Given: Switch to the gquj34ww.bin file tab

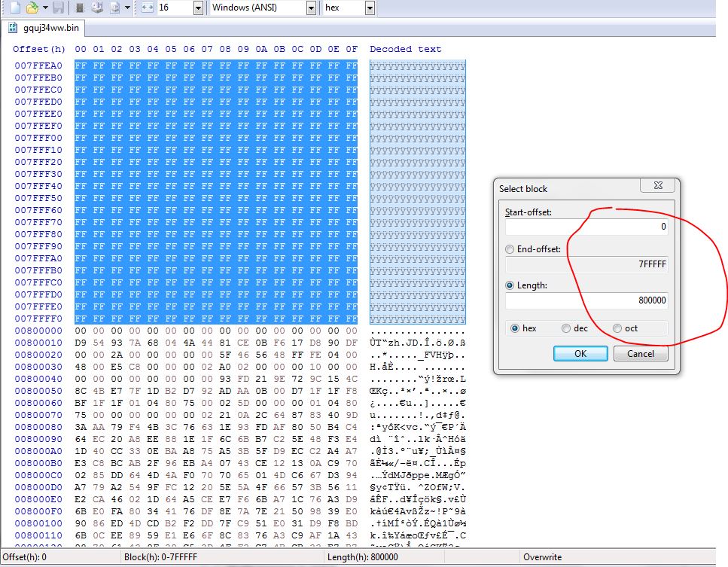Looking at the screenshot, I should click(x=44, y=28).
